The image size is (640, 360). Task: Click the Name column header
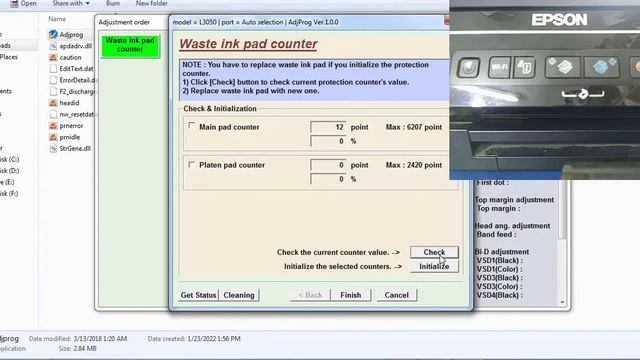(57, 19)
